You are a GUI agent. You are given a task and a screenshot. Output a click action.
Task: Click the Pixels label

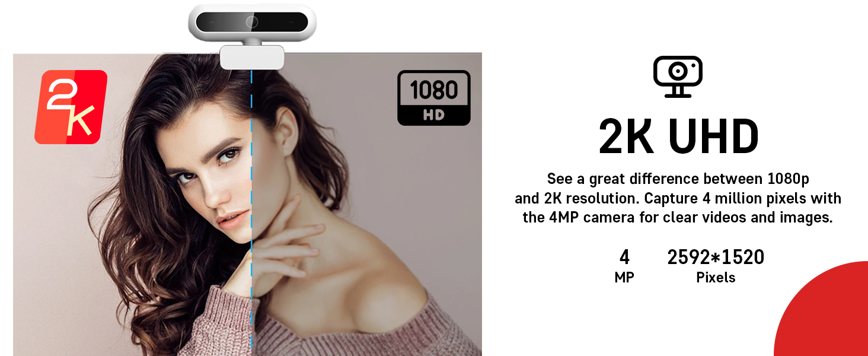click(716, 278)
